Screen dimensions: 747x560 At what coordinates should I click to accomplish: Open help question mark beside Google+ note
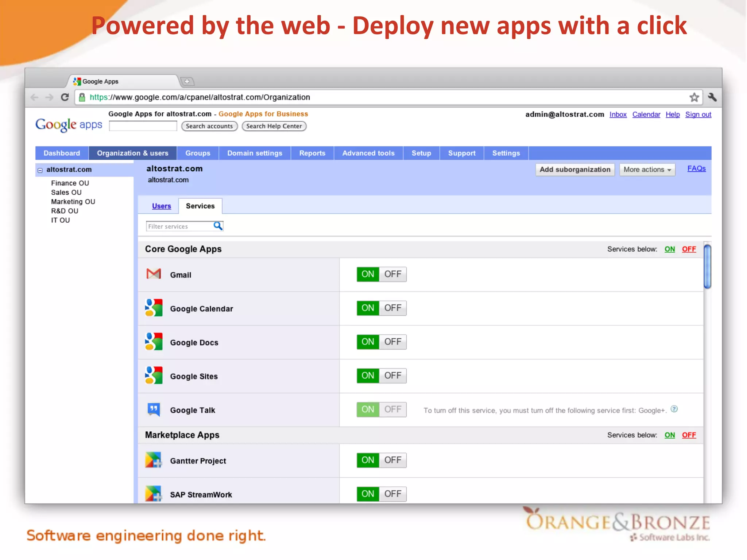point(674,409)
